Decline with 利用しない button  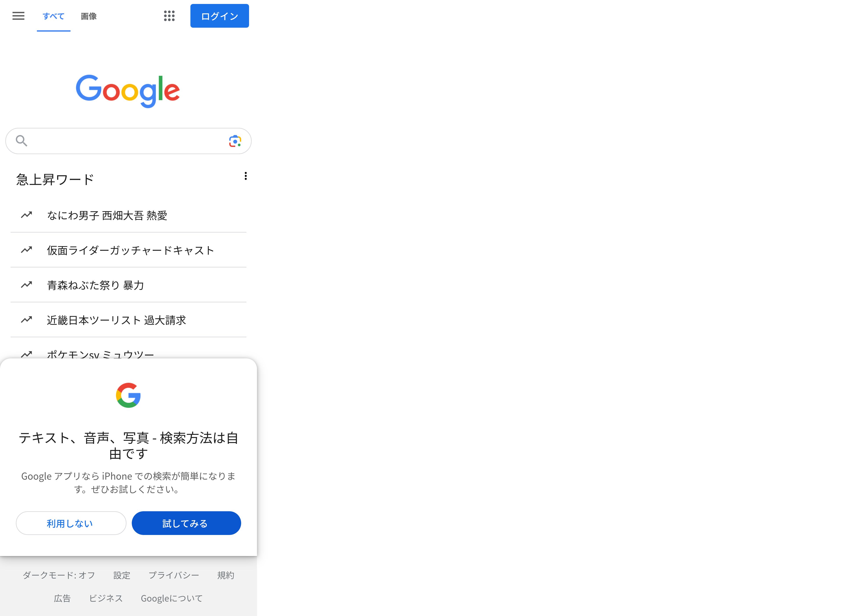click(x=71, y=523)
